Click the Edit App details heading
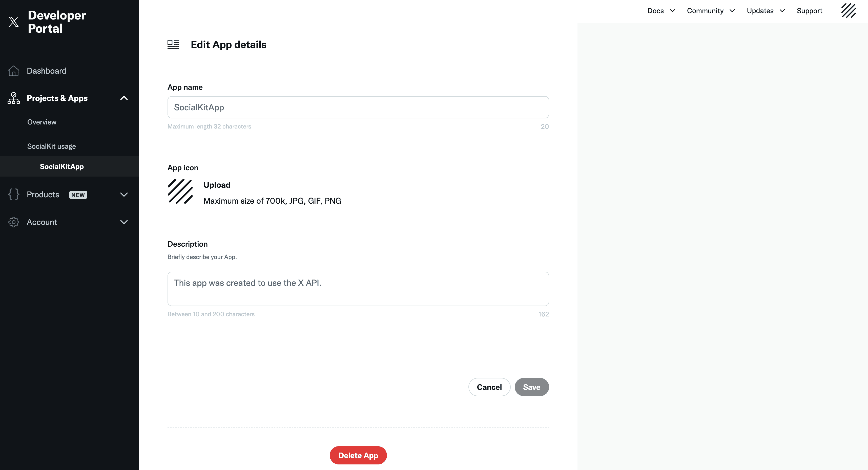The image size is (868, 470). [x=229, y=45]
